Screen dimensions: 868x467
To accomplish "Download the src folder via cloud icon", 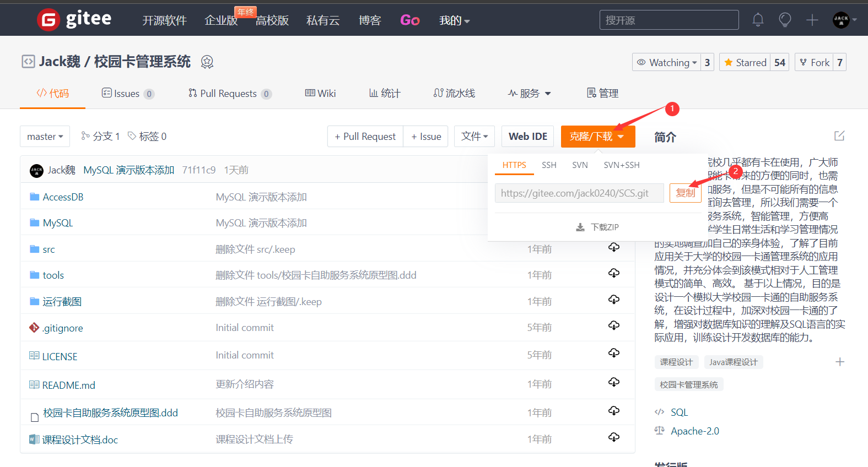I will [614, 247].
